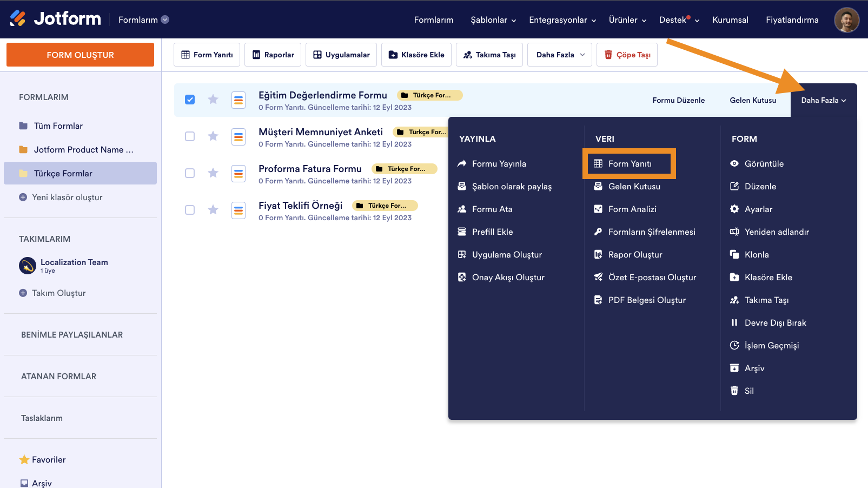The width and height of the screenshot is (868, 488).
Task: Click Raporlar toolbar button
Action: click(x=273, y=55)
